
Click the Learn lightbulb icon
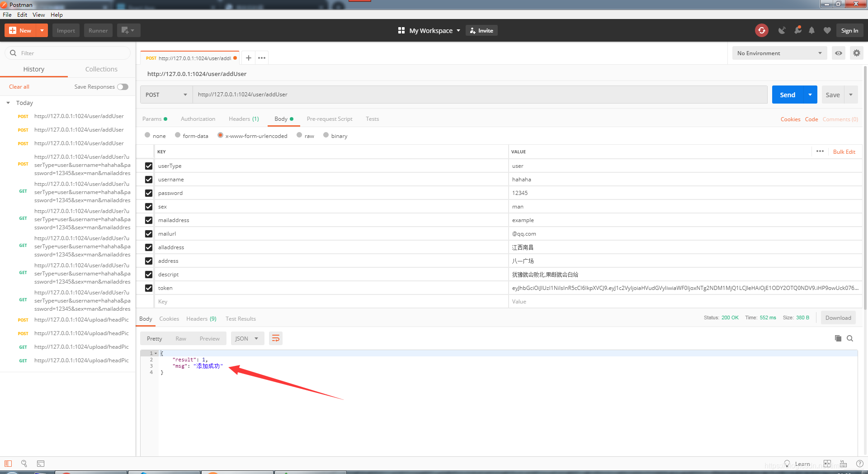(787, 464)
